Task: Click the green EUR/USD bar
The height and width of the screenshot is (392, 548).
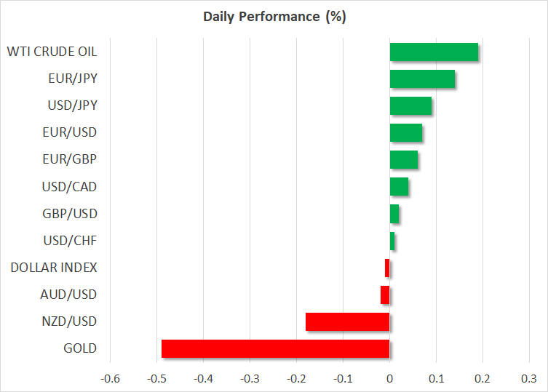Action: (x=406, y=133)
